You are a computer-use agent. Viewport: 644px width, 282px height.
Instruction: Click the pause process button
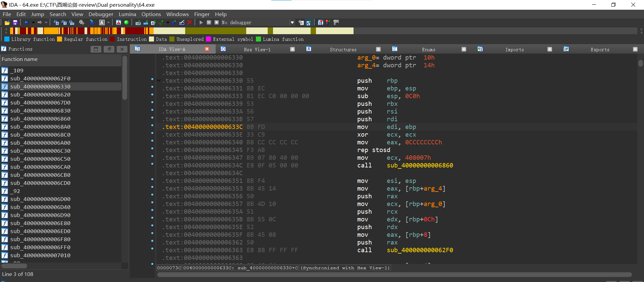tap(209, 22)
